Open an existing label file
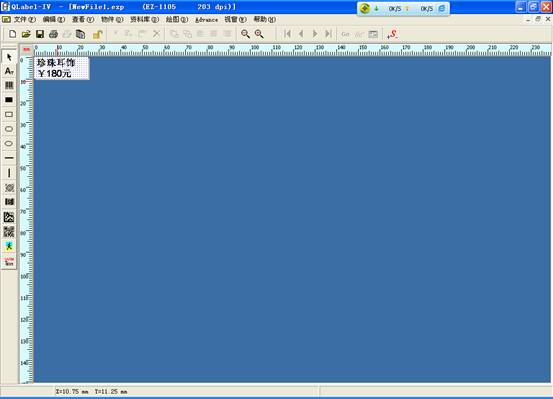Image resolution: width=553 pixels, height=399 pixels. (26, 34)
